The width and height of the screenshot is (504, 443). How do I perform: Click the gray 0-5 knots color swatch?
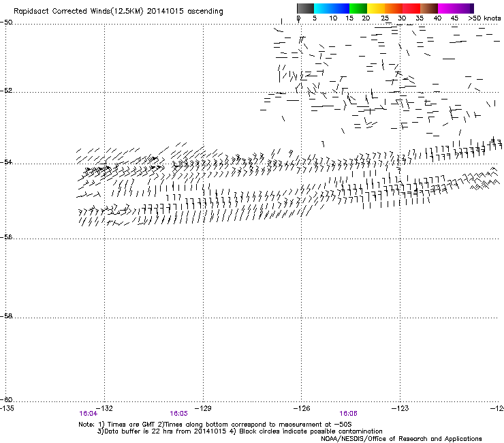tap(305, 8)
